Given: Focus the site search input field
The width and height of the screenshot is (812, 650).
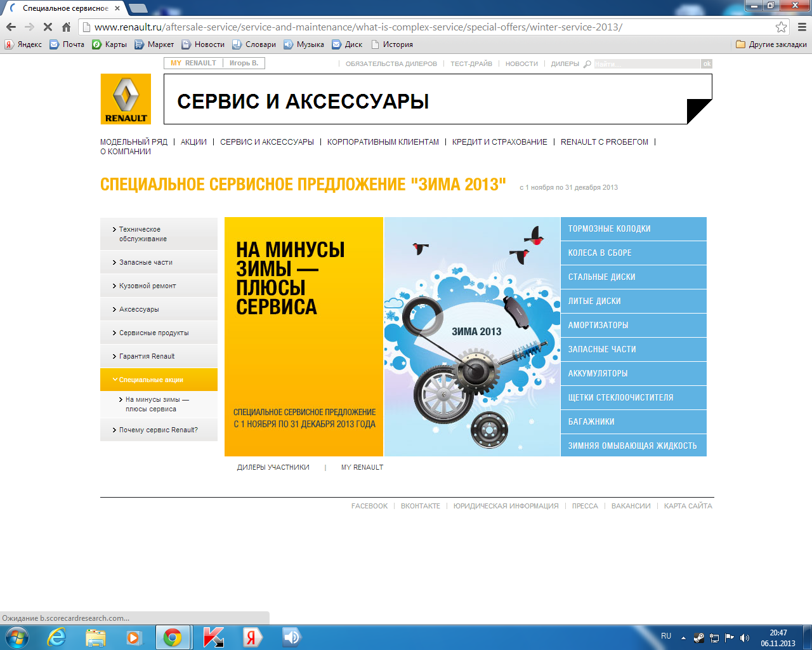Looking at the screenshot, I should click(x=647, y=63).
